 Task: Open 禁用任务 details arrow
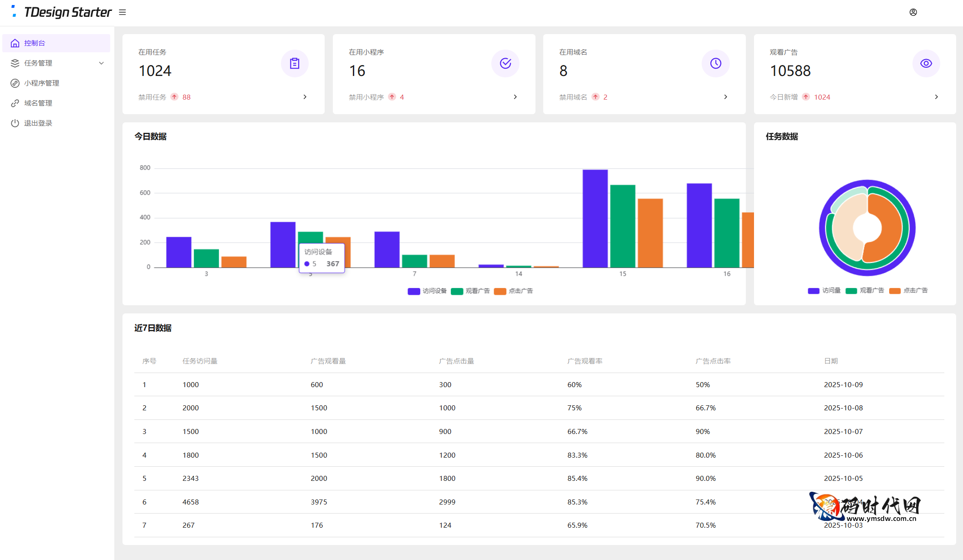pos(305,97)
